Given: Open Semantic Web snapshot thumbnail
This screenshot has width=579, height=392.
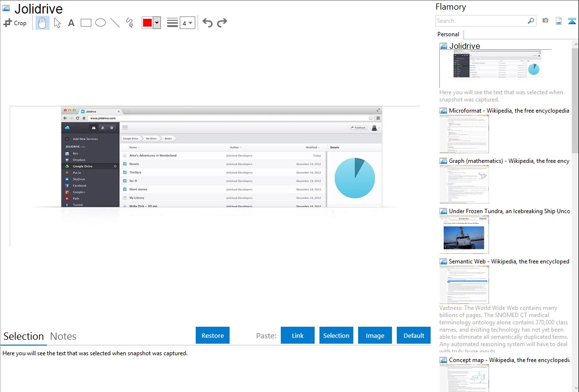Looking at the screenshot, I should [x=464, y=285].
